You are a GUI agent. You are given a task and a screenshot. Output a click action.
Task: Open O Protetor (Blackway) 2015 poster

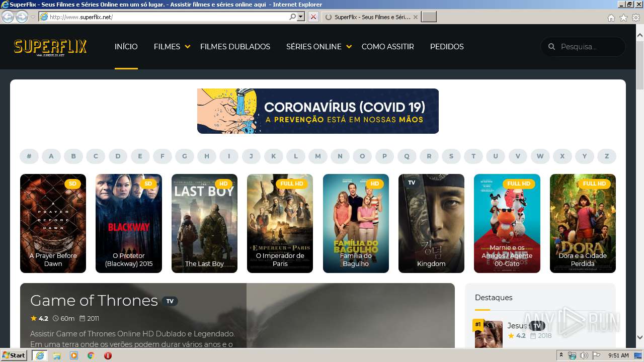[129, 223]
